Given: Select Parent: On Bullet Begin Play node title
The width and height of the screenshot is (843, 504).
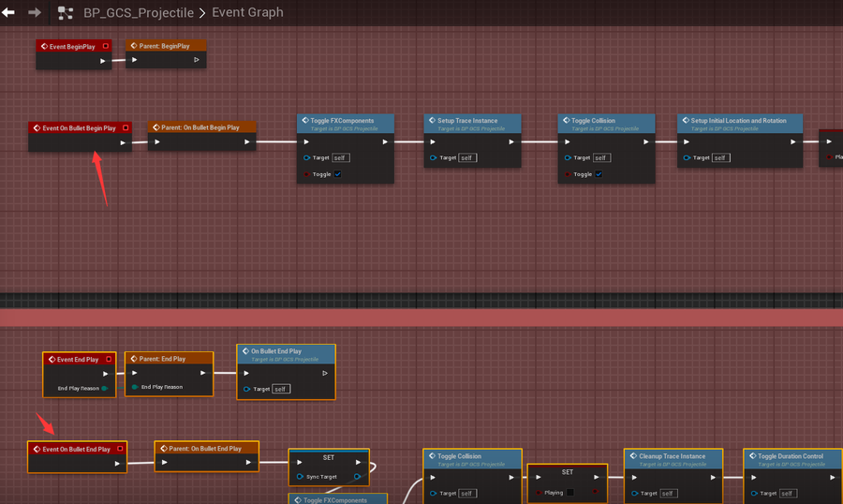Looking at the screenshot, I should coord(201,127).
